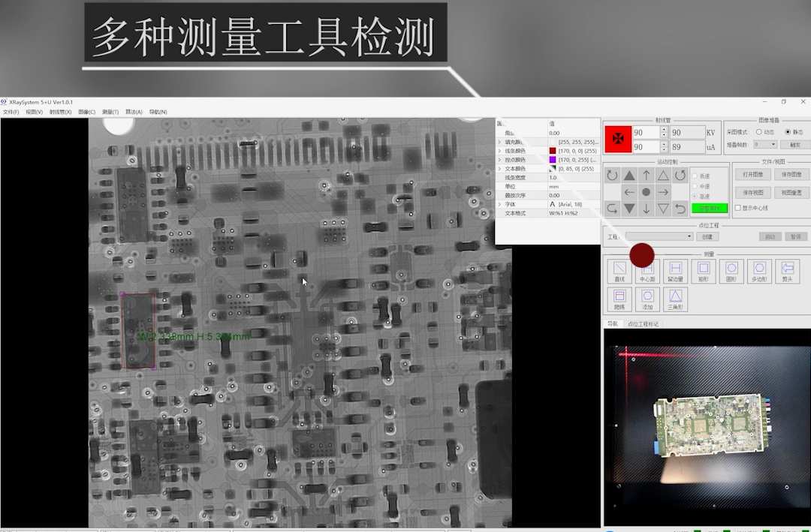Click the 打开图像 open image button

[752, 174]
